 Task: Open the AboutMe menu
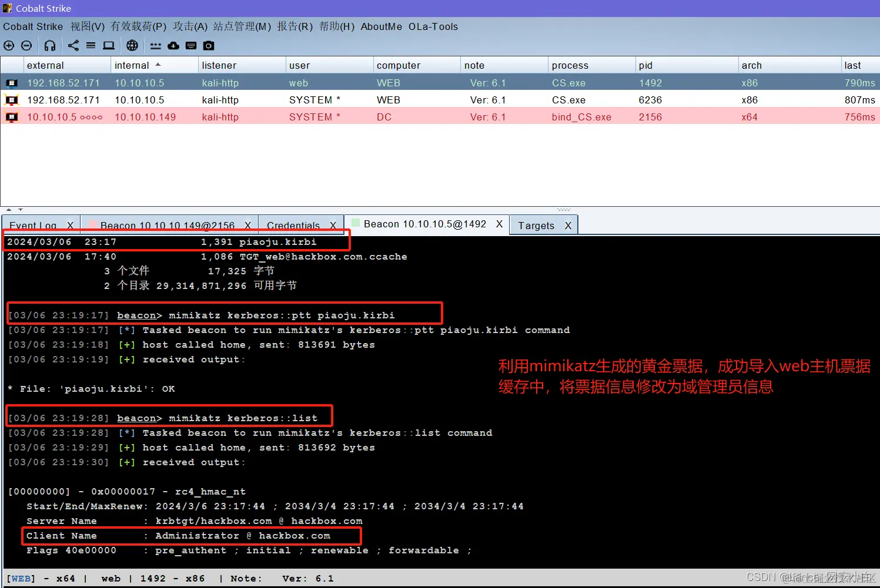pyautogui.click(x=382, y=26)
